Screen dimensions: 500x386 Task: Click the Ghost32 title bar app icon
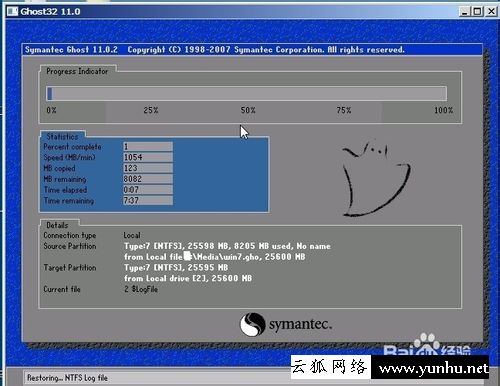tap(13, 11)
